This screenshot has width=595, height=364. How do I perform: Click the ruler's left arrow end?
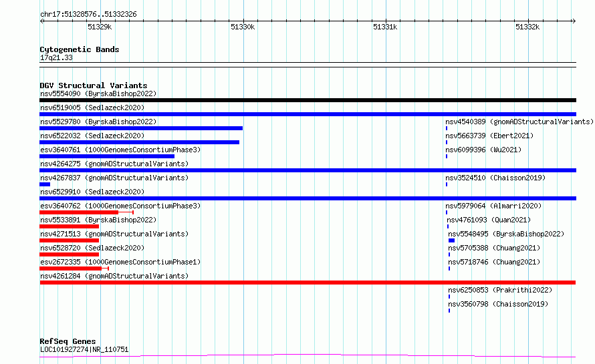point(42,21)
